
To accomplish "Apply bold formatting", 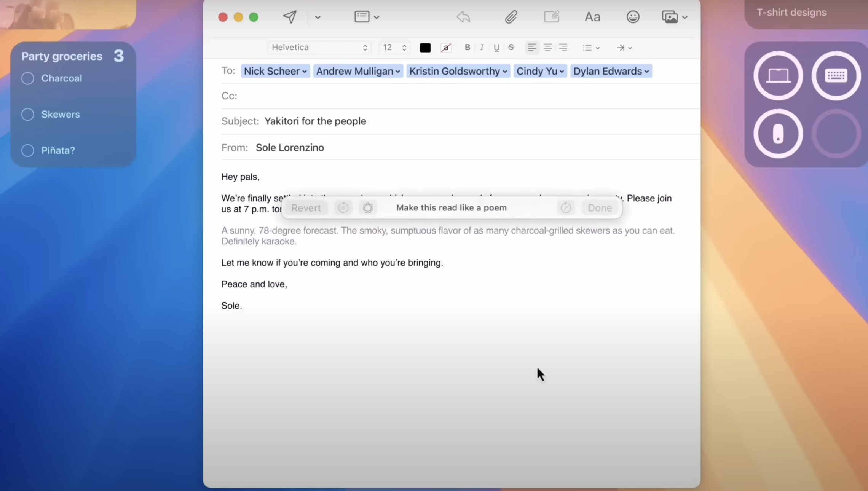I will 467,48.
